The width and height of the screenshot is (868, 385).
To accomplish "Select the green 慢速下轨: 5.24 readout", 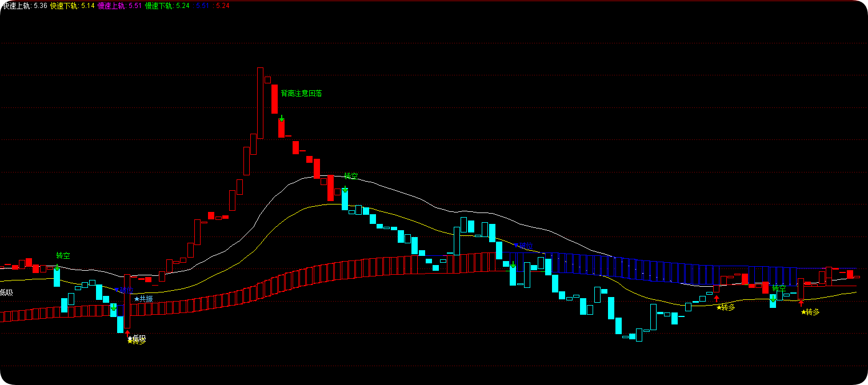I will click(x=167, y=6).
